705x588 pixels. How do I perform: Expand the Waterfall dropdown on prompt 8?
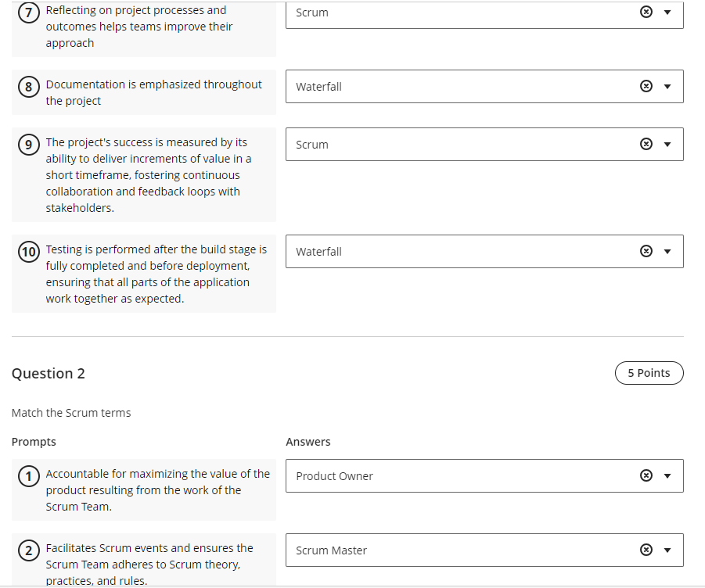[667, 86]
